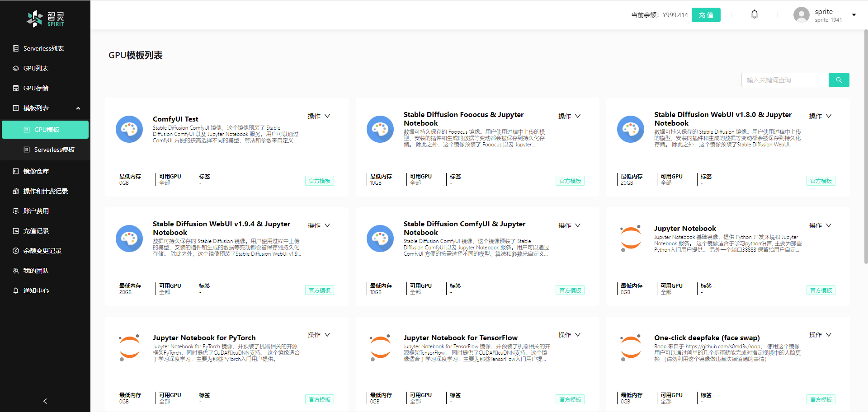Click the GPU存储 sidebar icon
Image resolution: width=868 pixels, height=412 pixels.
[16, 88]
